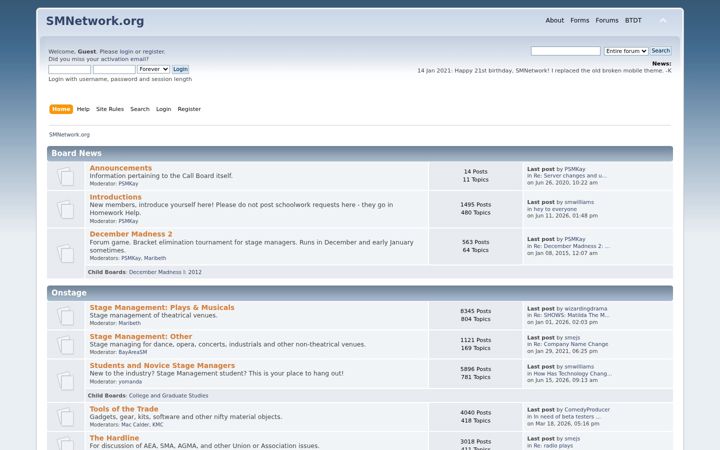Click the Tools of the Trade board icon

(x=66, y=417)
